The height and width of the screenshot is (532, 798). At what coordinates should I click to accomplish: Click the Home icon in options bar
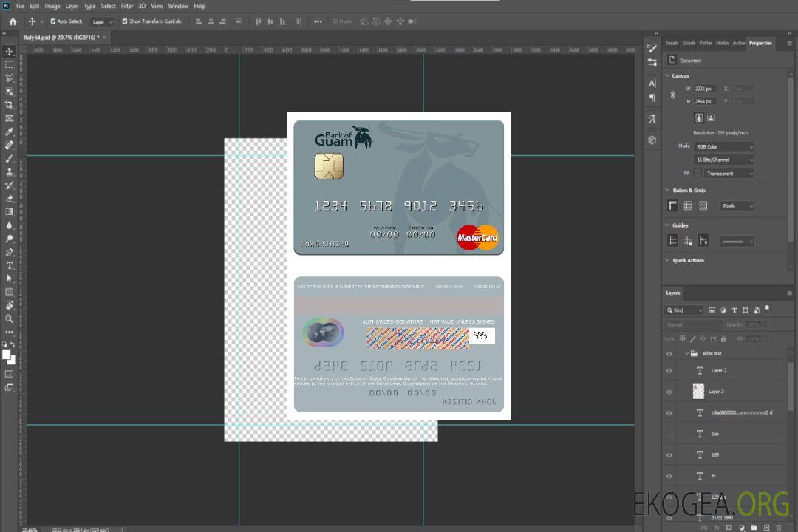click(13, 21)
